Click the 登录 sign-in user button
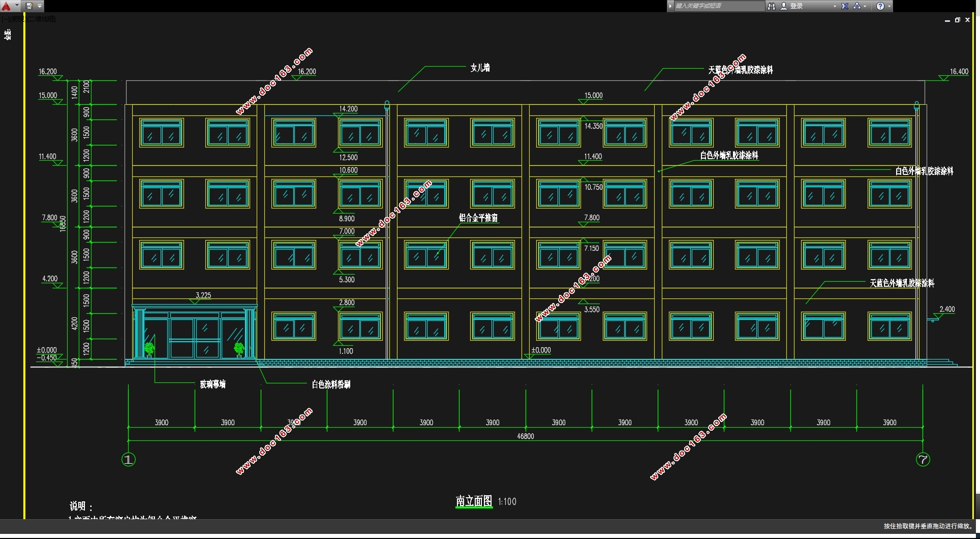 pyautogui.click(x=792, y=6)
